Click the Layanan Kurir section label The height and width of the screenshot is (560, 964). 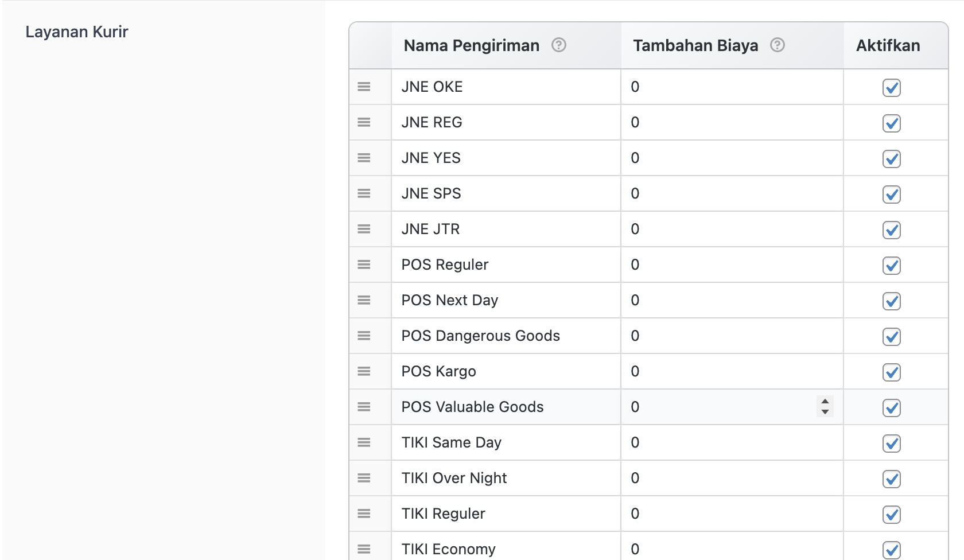click(77, 32)
